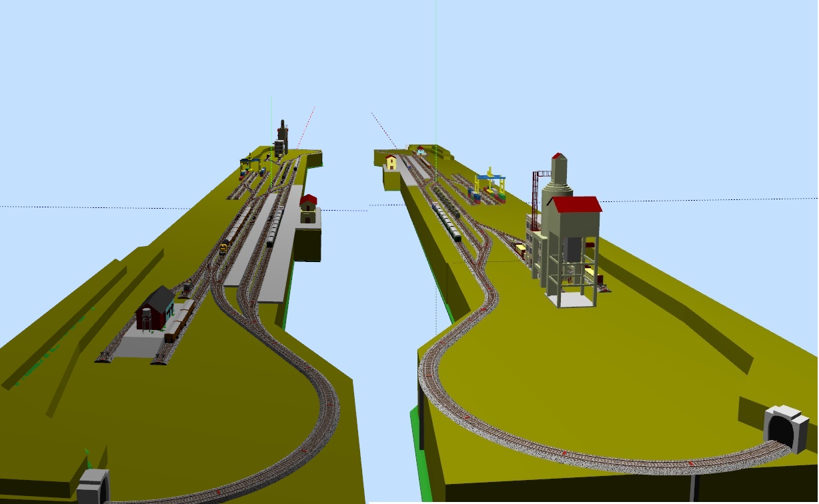This screenshot has height=504, width=819.
Task: Click the dark tower at far left yard
Action: [x=282, y=137]
